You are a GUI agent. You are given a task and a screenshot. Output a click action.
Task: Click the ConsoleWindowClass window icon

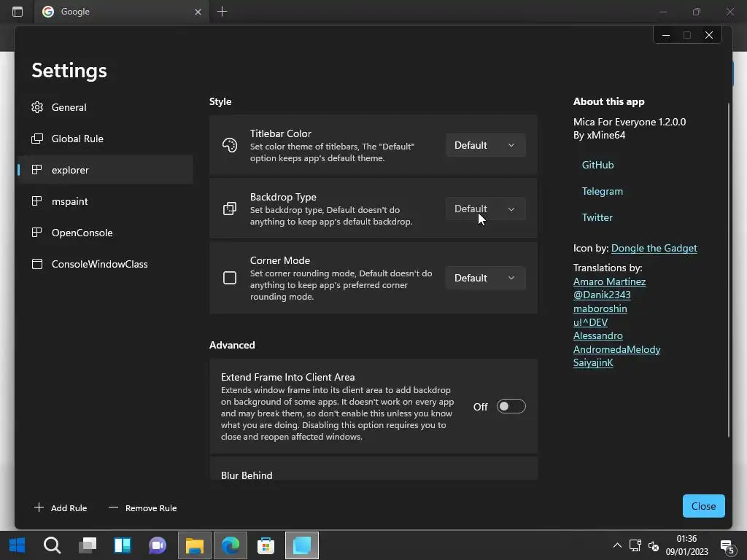[37, 264]
